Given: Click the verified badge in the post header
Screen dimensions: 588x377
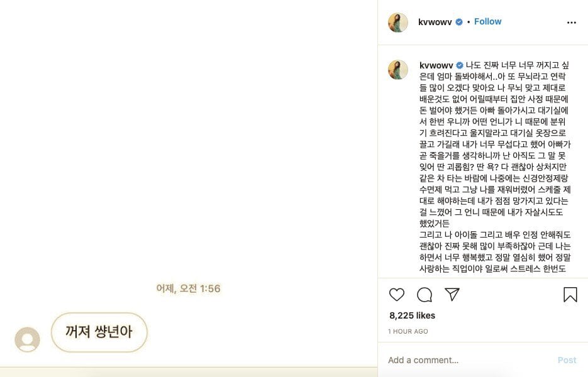Looking at the screenshot, I should tap(459, 22).
